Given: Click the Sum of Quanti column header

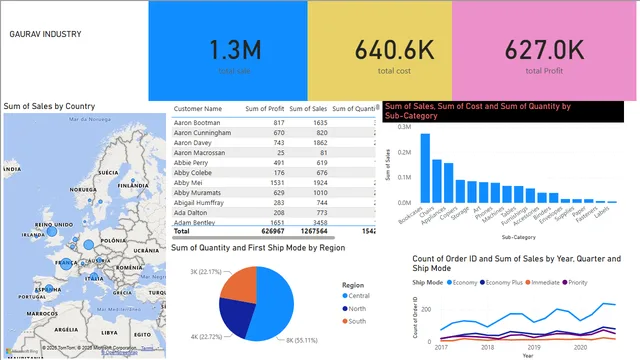Looking at the screenshot, I should pos(353,109).
